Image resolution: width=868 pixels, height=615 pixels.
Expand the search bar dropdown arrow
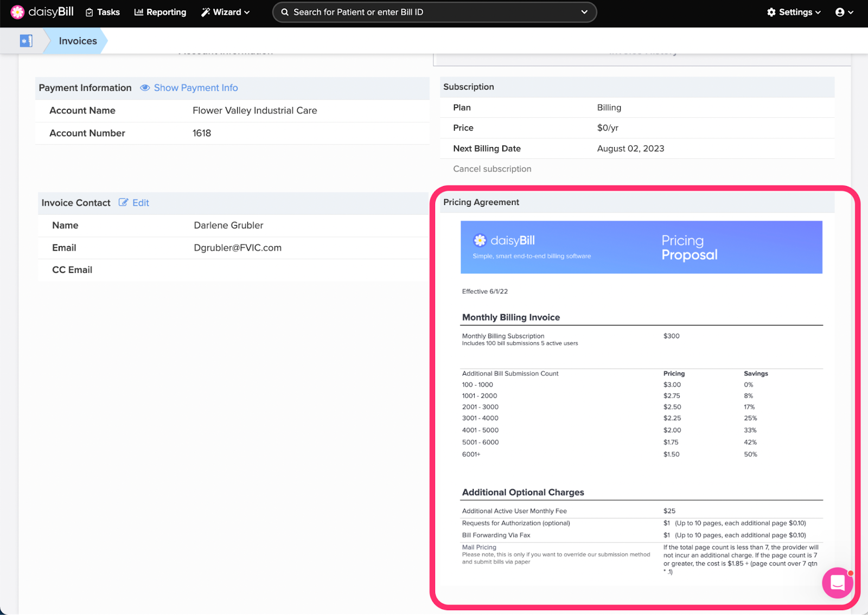[x=584, y=12]
